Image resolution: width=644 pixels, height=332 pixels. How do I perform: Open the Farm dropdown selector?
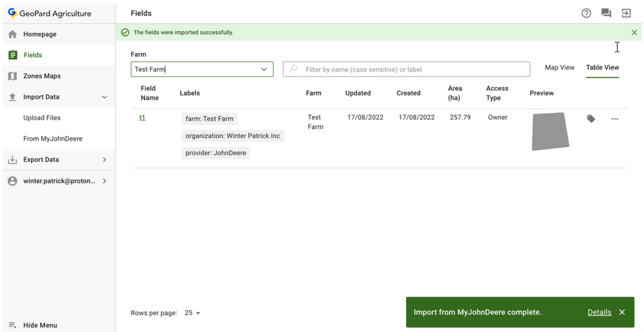point(264,69)
